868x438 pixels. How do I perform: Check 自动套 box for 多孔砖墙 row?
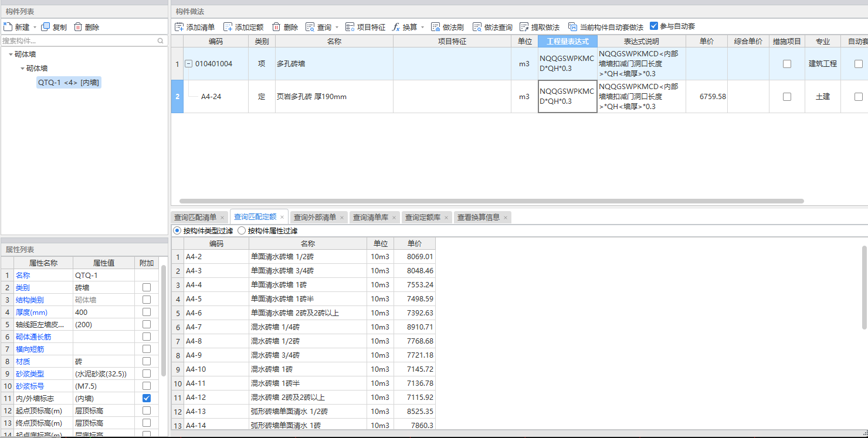pos(859,64)
